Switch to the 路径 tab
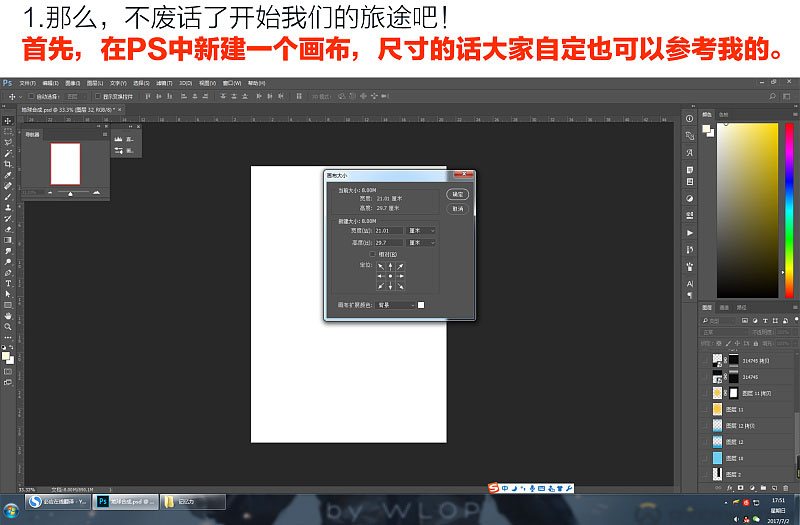The height and width of the screenshot is (525, 800). coord(741,307)
